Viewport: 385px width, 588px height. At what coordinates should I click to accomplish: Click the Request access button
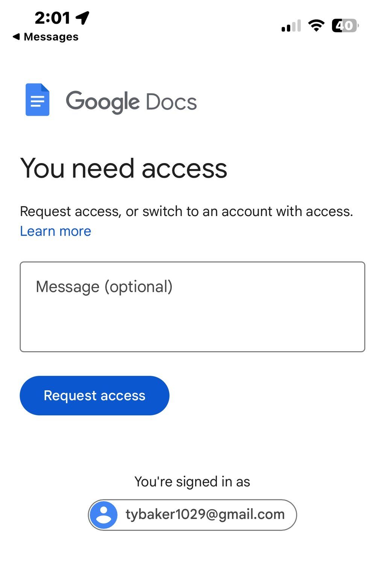[x=94, y=396]
